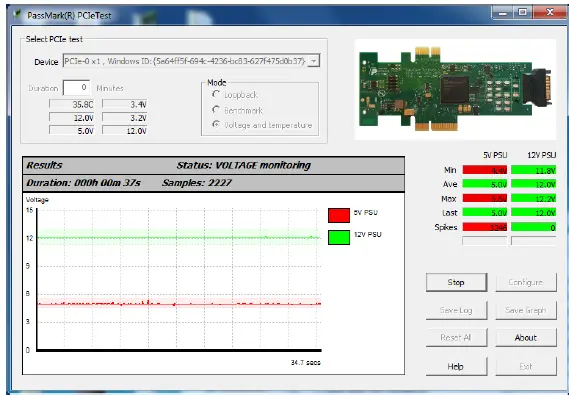
Task: Click the 12V PSU Max value 12.2V
Action: pyautogui.click(x=533, y=198)
